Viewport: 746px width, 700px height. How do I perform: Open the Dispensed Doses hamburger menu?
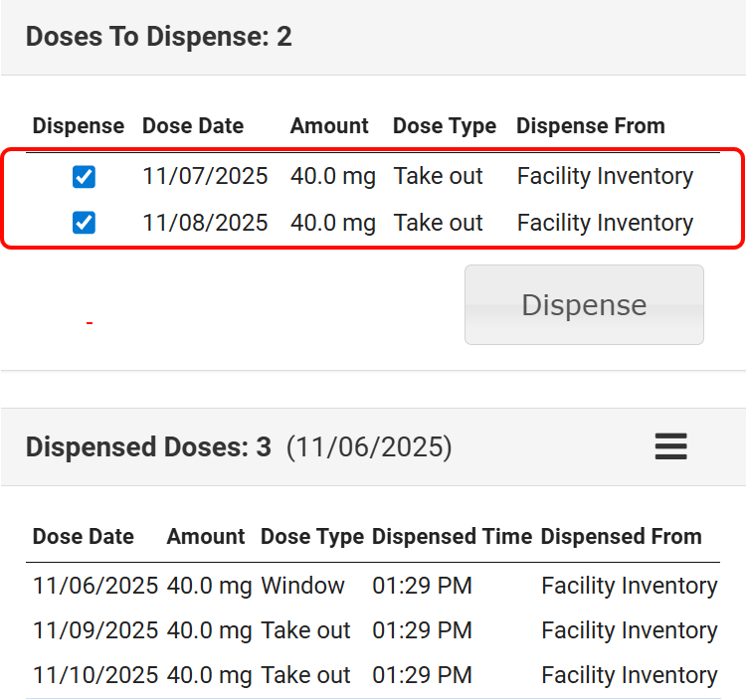coord(671,447)
